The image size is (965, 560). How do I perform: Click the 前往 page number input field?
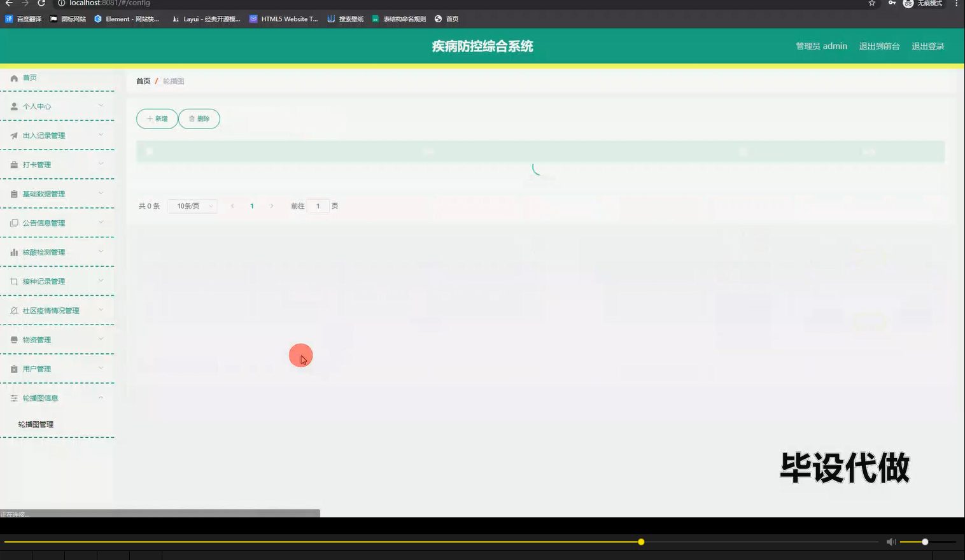point(318,206)
